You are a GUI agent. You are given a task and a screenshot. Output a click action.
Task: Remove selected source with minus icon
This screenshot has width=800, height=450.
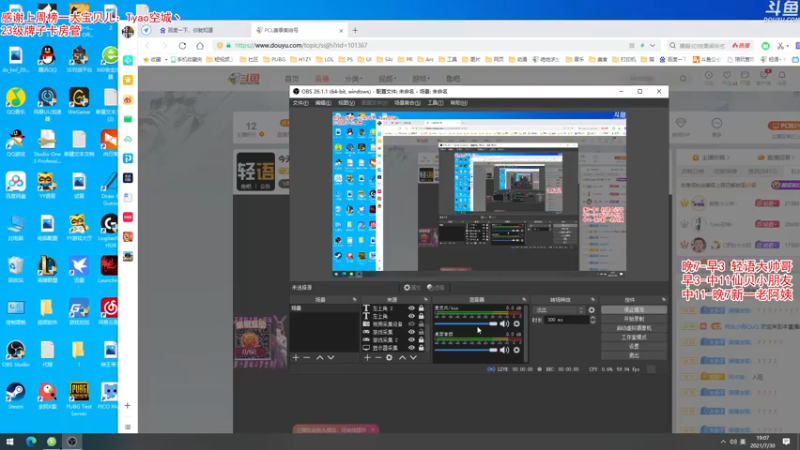(378, 358)
